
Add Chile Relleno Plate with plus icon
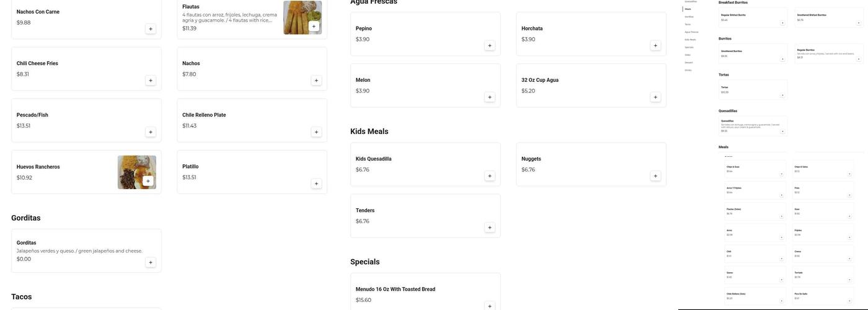tap(316, 132)
